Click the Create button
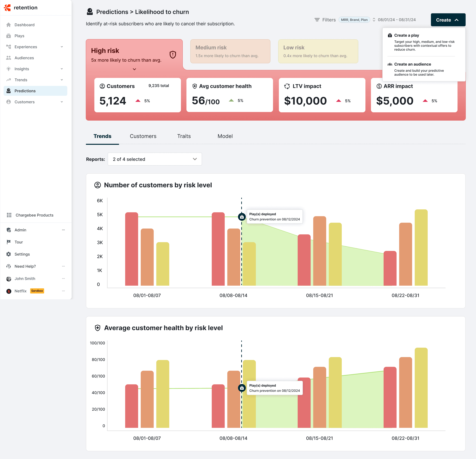 click(448, 20)
